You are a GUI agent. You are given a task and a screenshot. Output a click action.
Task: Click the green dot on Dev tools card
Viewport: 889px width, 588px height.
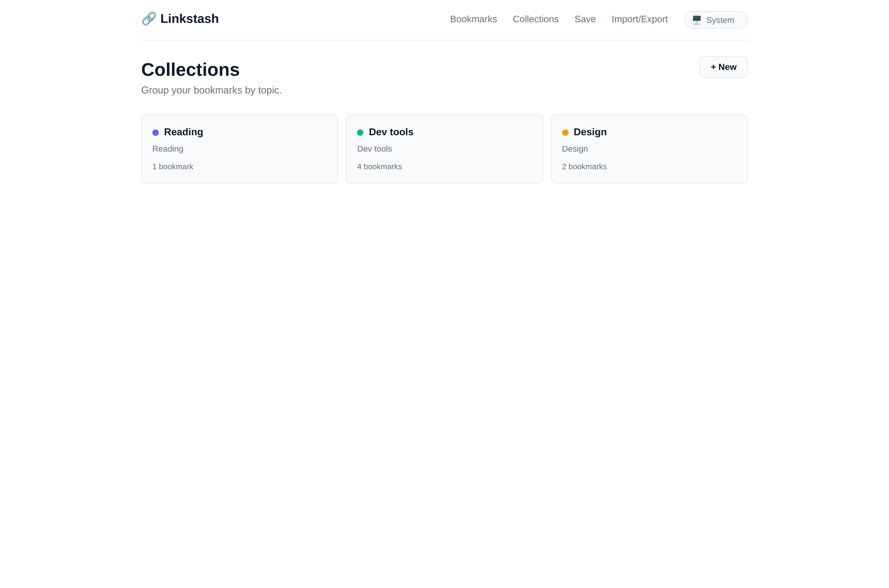[x=360, y=132]
